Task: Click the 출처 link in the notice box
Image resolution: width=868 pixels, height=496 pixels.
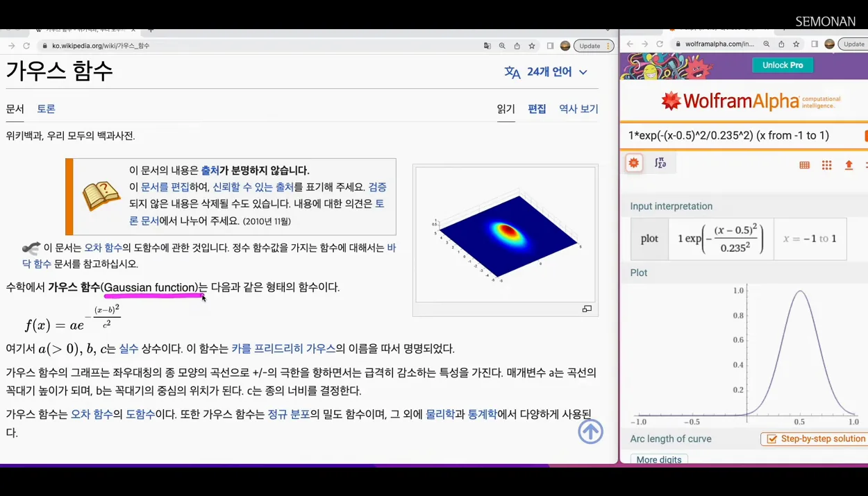Action: click(x=210, y=171)
